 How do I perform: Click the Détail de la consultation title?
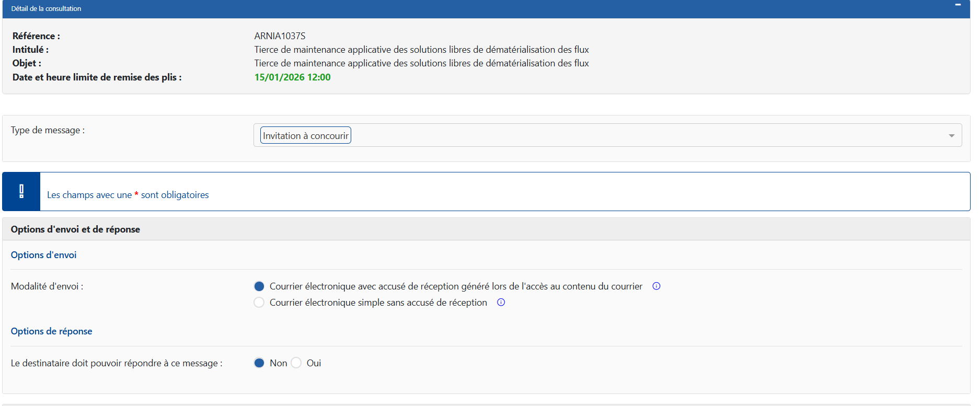click(46, 9)
